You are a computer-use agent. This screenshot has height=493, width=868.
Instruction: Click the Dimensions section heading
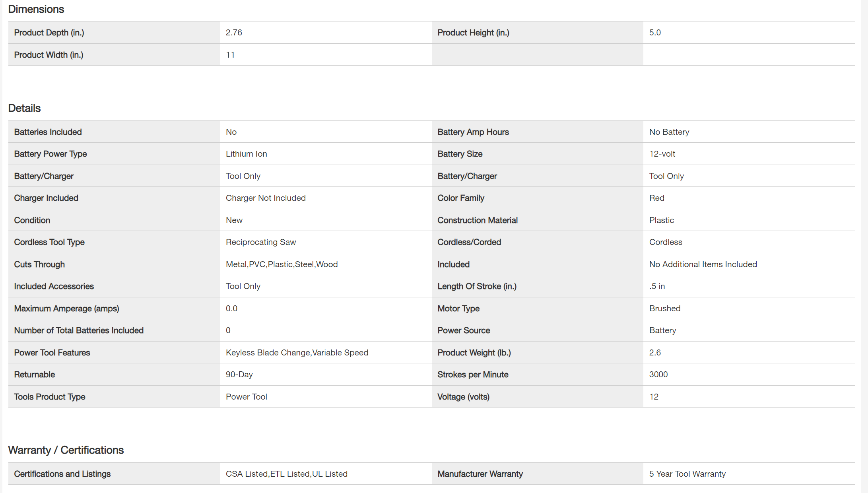click(36, 9)
